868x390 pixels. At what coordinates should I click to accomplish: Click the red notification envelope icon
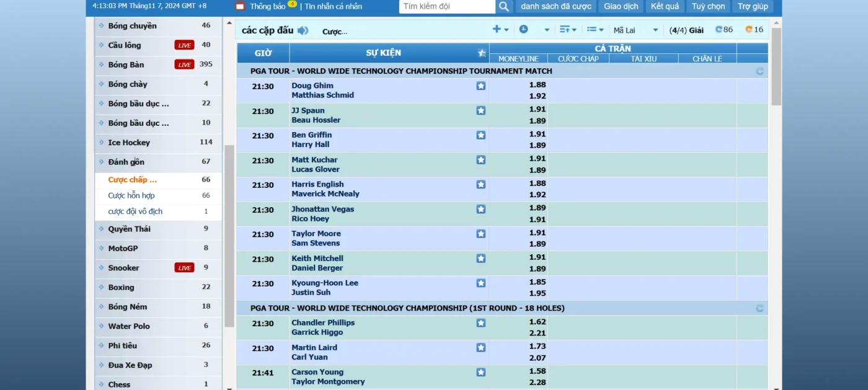point(240,7)
